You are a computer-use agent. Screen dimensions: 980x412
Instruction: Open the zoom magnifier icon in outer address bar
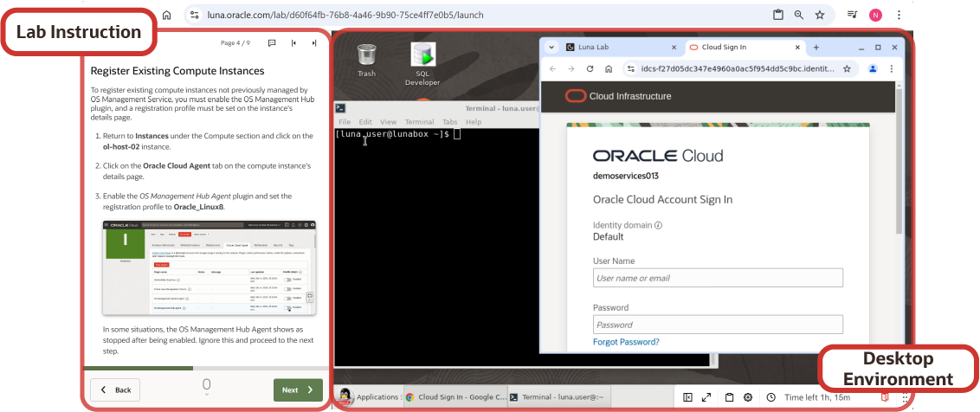point(799,15)
